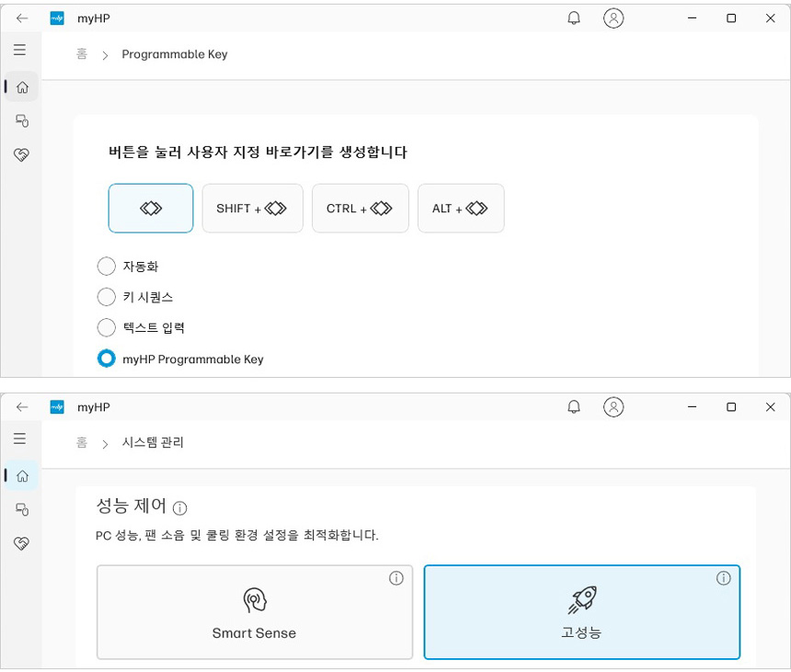The width and height of the screenshot is (791, 672).
Task: Click PC 성능, 팬 소음 description text
Action: click(x=237, y=535)
